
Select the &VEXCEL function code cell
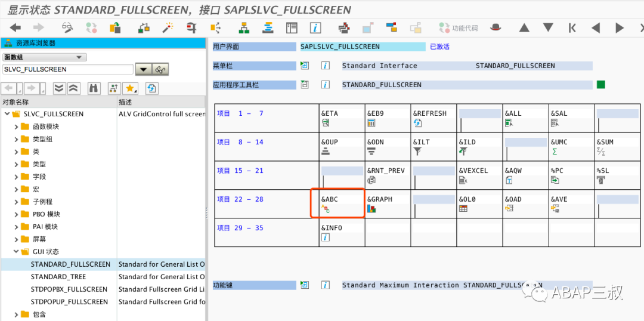pyautogui.click(x=480, y=175)
